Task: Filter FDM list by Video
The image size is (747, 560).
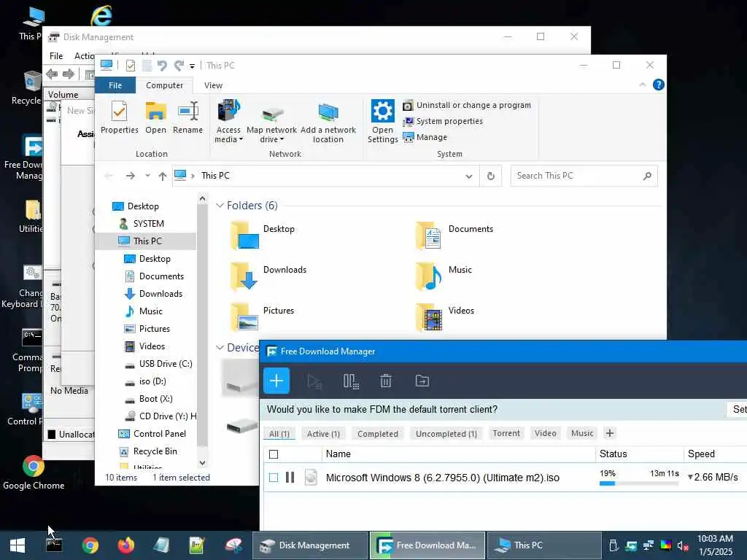Action: tap(545, 433)
